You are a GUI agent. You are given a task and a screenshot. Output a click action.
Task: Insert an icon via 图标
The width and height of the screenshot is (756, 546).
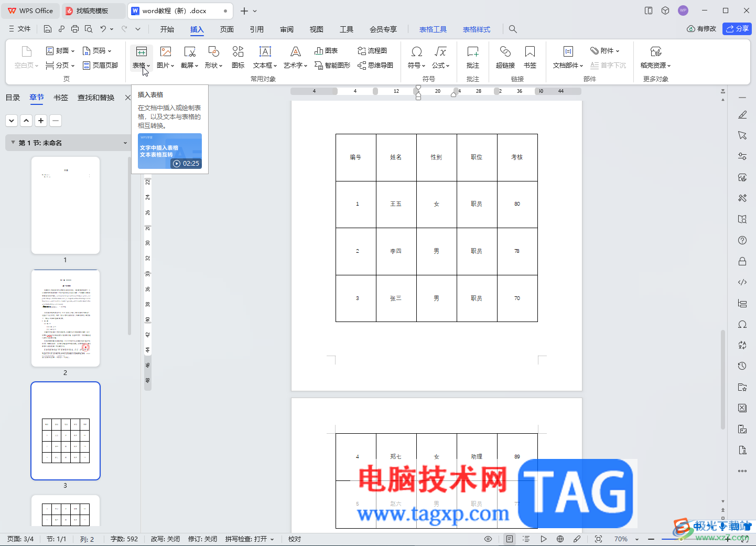coord(238,58)
